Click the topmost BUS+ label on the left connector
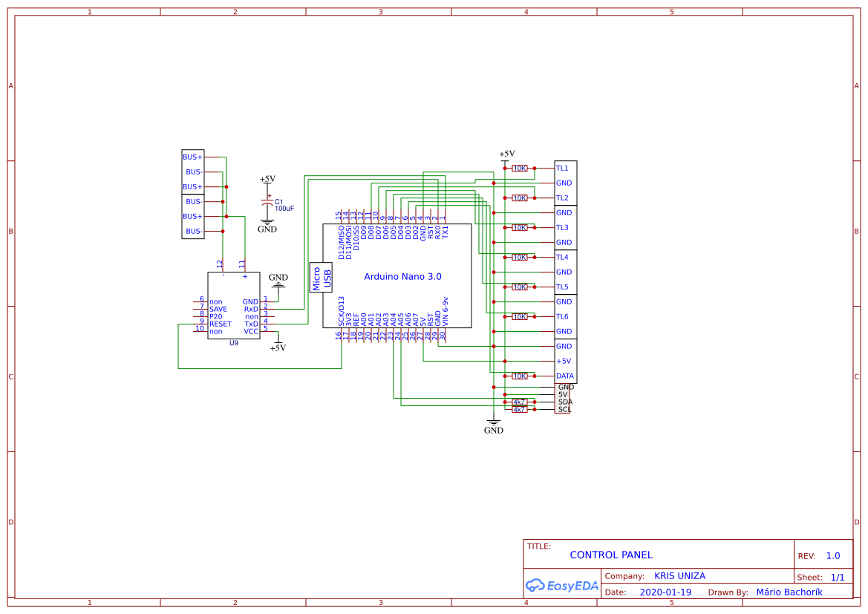Image resolution: width=868 pixels, height=614 pixels. pos(191,157)
